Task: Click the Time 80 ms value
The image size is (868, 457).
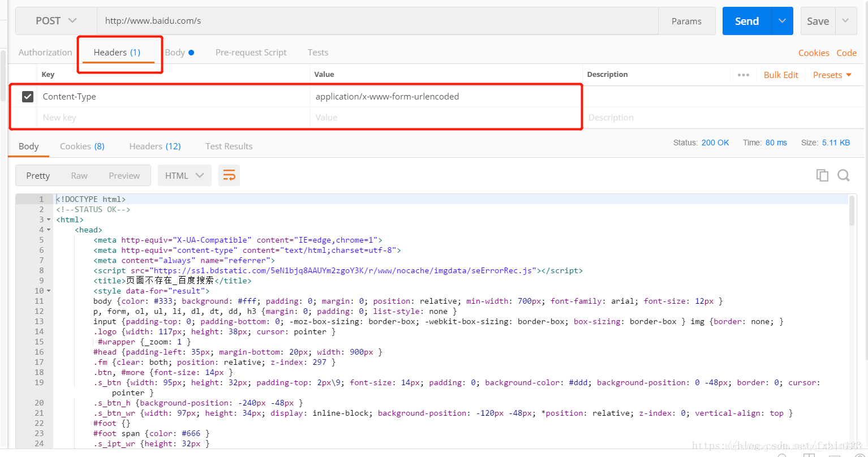Action: 776,143
